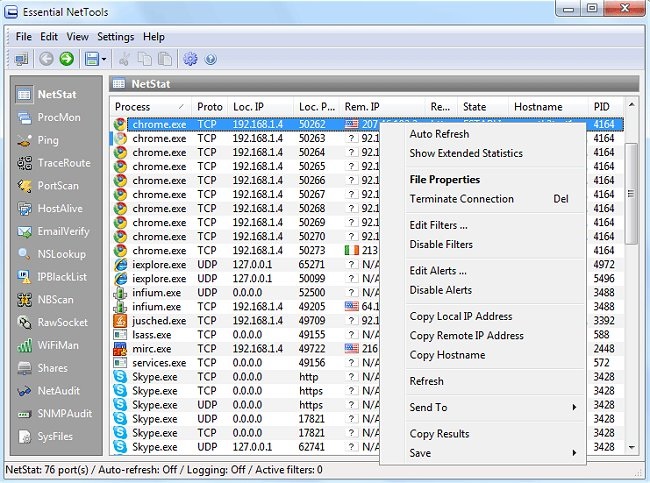Image resolution: width=650 pixels, height=483 pixels.
Task: Open the RawSocket tool
Action: click(x=52, y=323)
